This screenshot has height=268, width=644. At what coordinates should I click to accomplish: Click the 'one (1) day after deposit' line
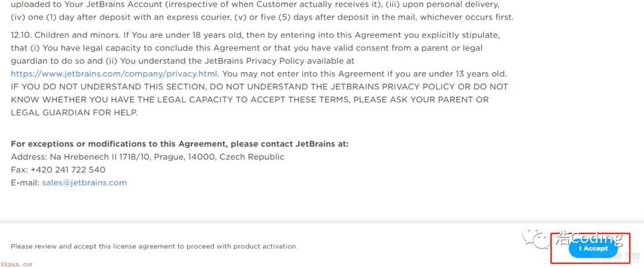(262, 18)
